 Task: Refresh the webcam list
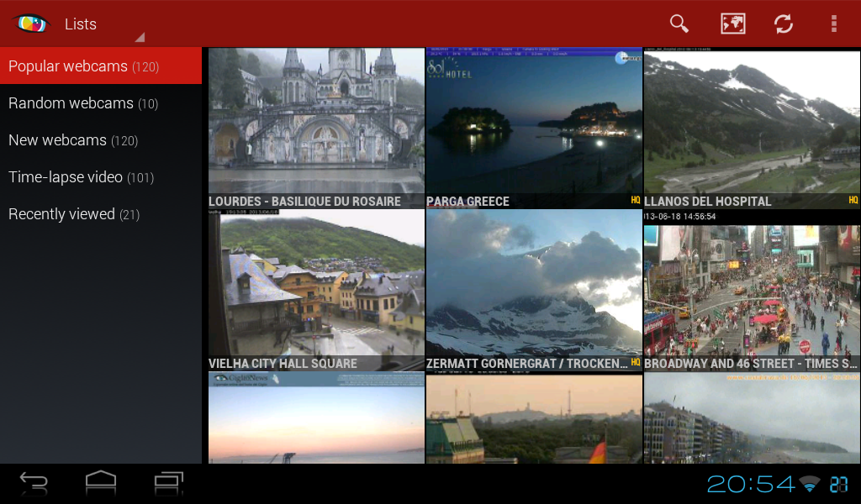pyautogui.click(x=783, y=24)
